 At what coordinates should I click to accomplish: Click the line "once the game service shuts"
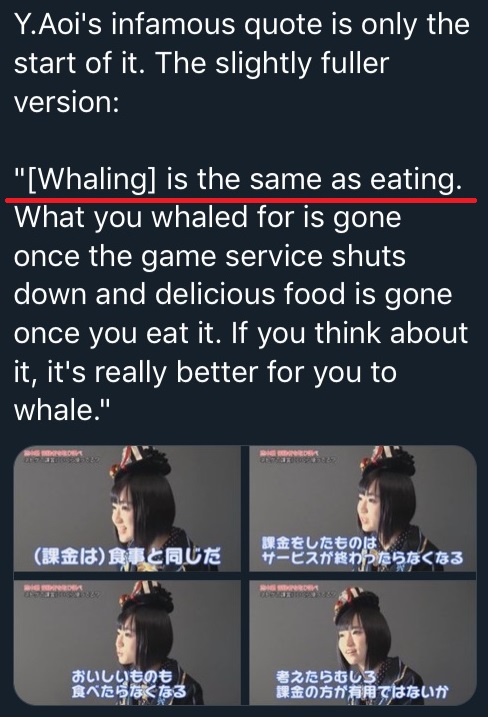tap(209, 256)
